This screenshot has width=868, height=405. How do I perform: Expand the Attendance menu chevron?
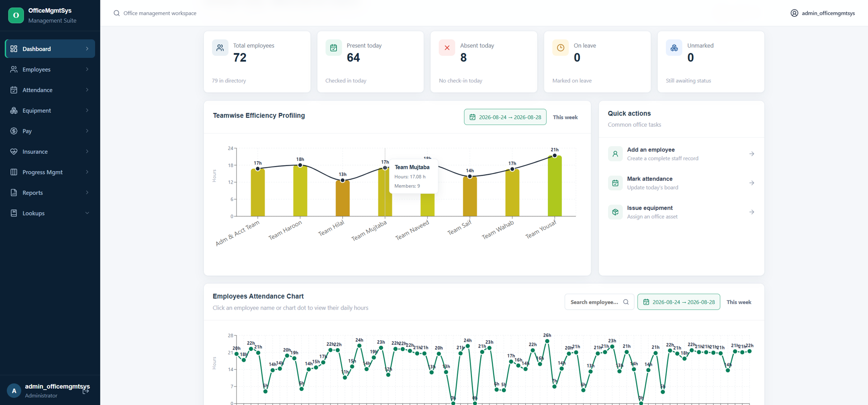coord(87,90)
